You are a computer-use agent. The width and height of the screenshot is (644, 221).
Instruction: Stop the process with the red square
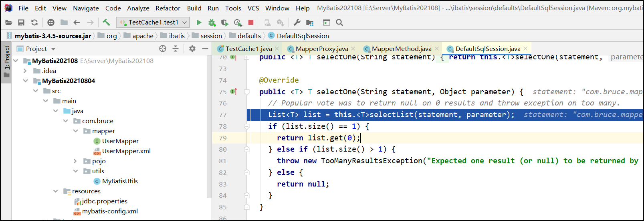[251, 22]
